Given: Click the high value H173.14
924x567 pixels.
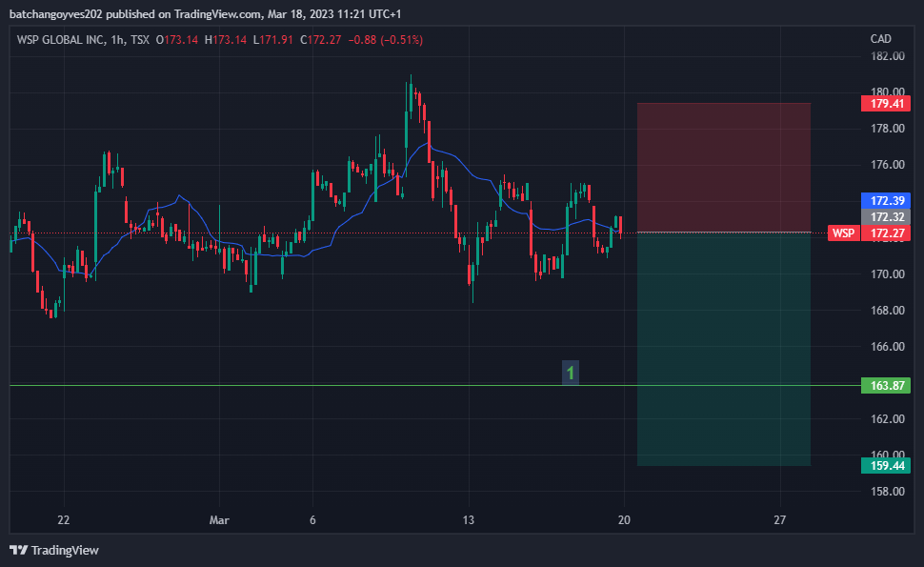Looking at the screenshot, I should 225,40.
